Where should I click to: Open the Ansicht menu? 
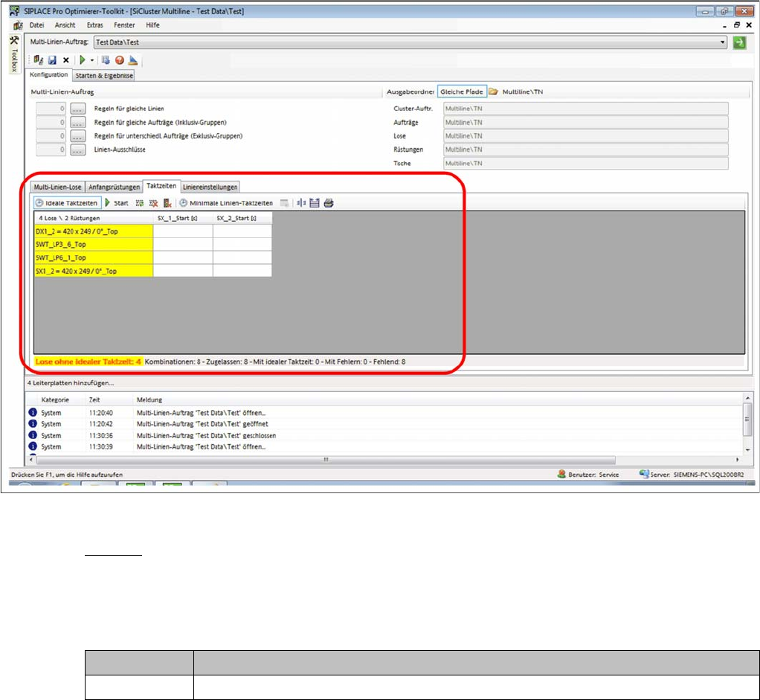(65, 25)
